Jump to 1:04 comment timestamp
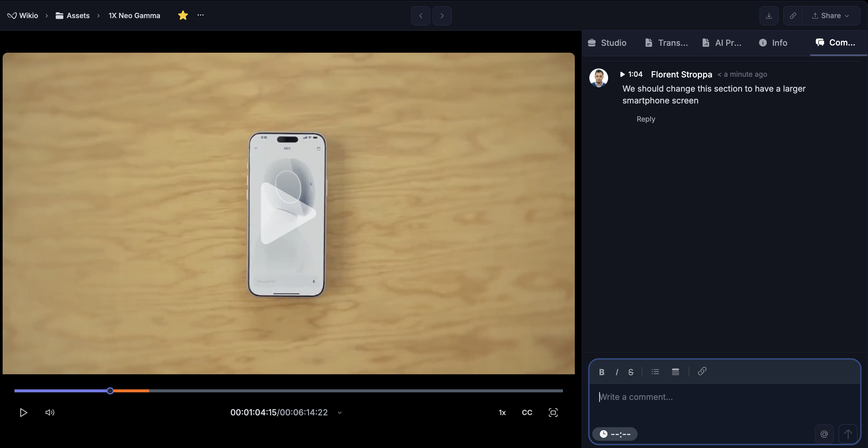This screenshot has width=868, height=448. click(632, 74)
